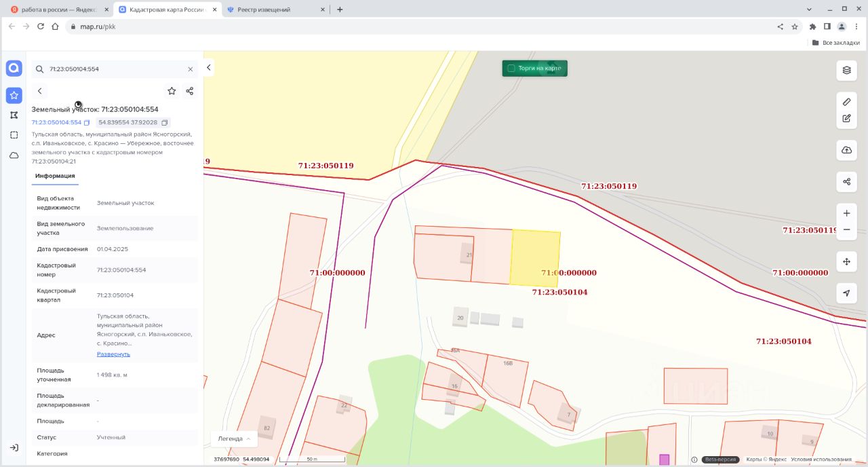
Task: Copy cadastral number 71:23:050104:554 icon
Action: tap(87, 123)
